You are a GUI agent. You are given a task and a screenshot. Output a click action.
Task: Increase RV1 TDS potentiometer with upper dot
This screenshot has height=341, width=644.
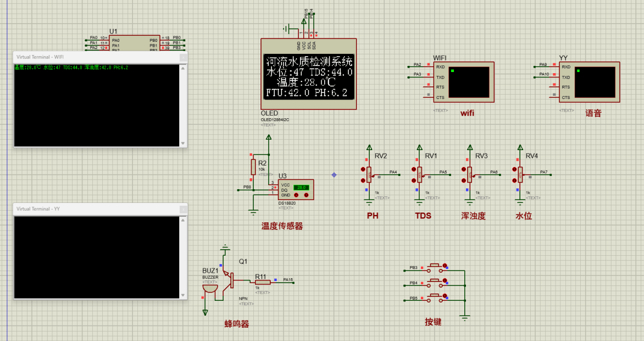pos(413,169)
